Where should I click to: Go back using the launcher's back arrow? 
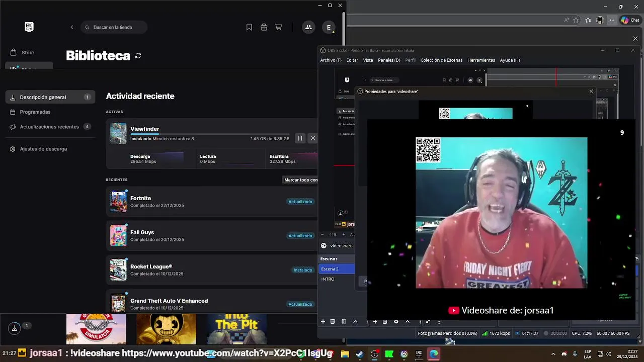tap(72, 27)
